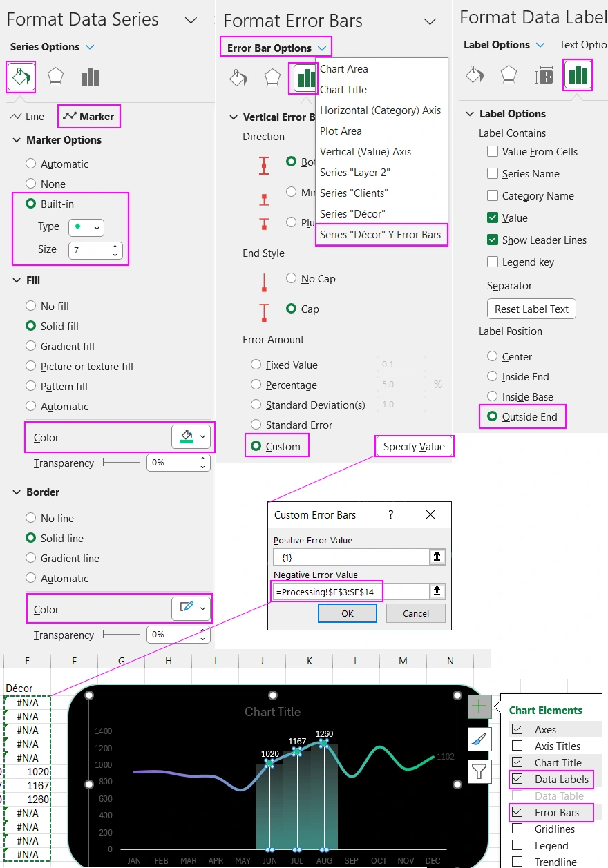608x868 pixels.
Task: Collapse the Marker Options section
Action: pyautogui.click(x=17, y=140)
